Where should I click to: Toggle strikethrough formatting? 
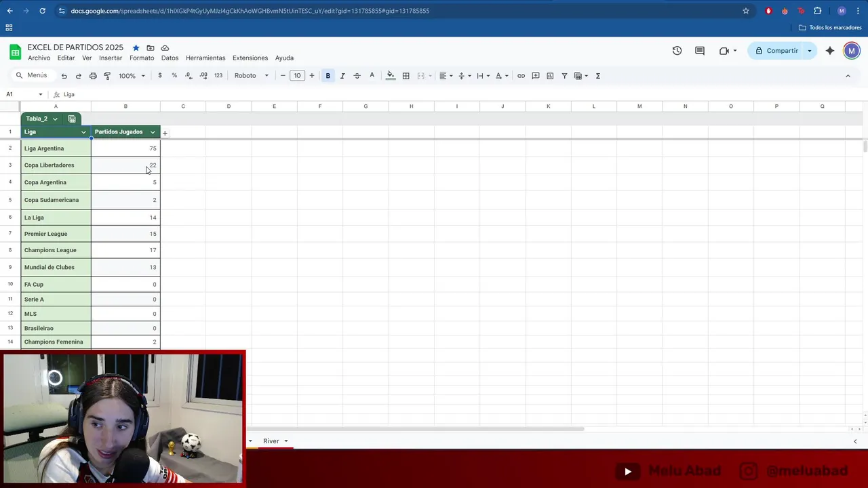[357, 76]
